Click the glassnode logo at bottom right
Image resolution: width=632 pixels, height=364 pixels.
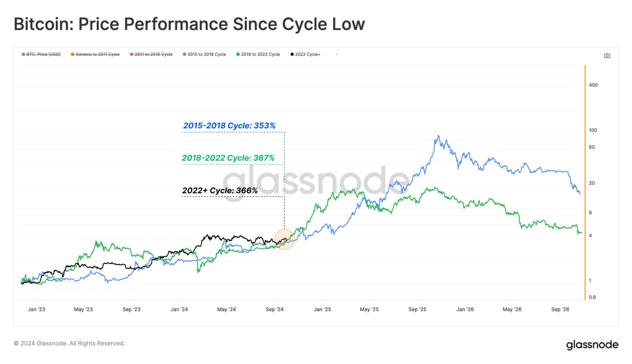click(592, 344)
